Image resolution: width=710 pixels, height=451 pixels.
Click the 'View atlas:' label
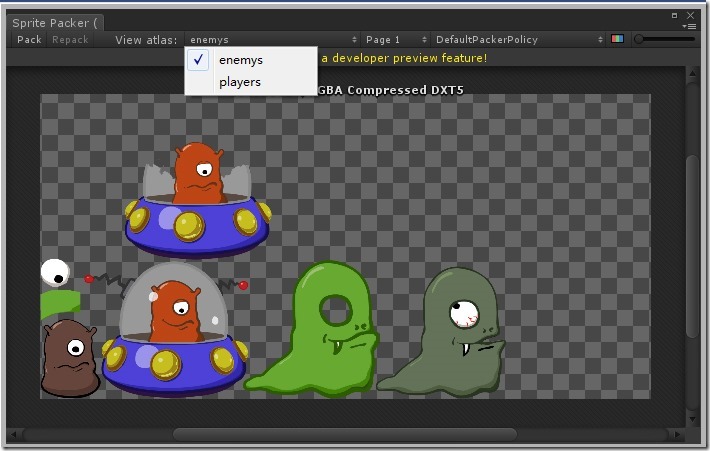click(146, 40)
